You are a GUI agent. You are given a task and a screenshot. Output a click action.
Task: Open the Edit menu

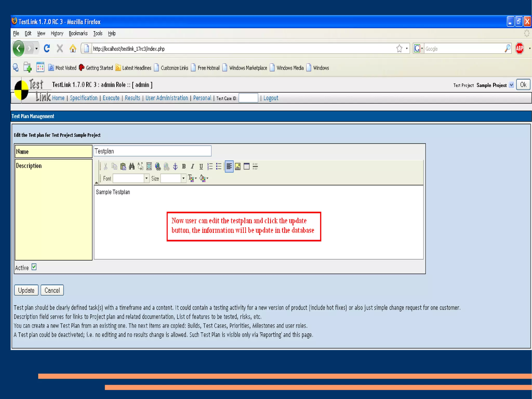(28, 33)
